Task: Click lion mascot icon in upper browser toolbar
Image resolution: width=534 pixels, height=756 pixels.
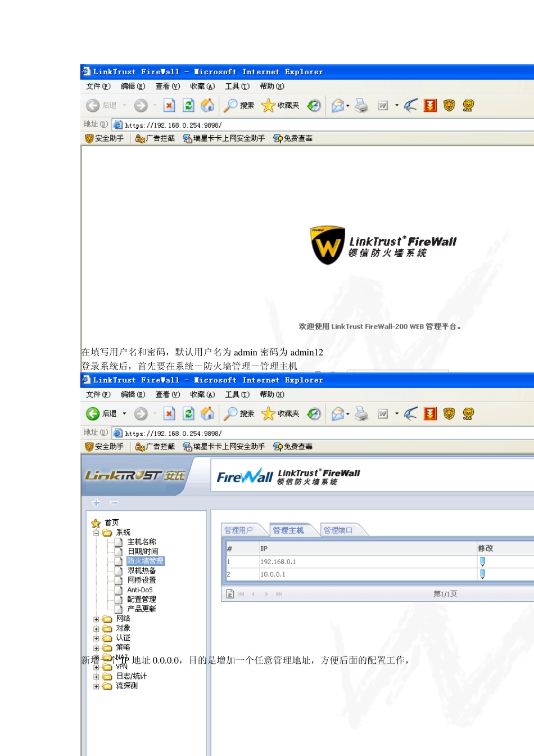Action: 468,105
